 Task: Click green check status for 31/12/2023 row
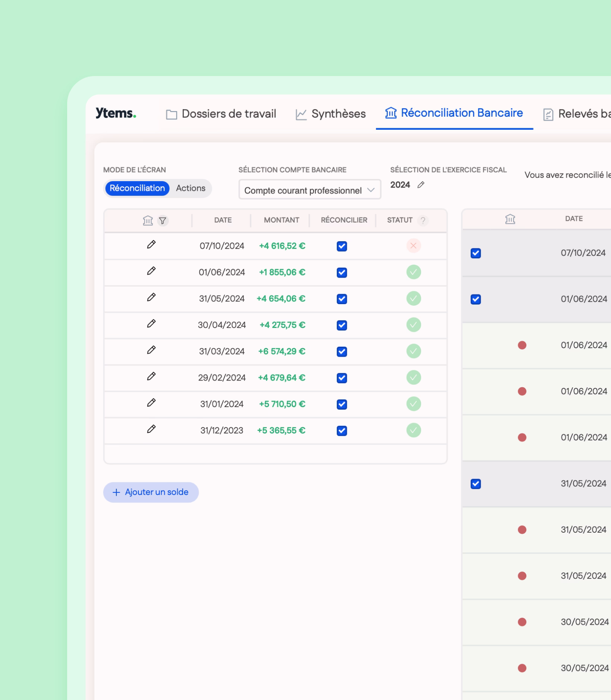click(413, 430)
